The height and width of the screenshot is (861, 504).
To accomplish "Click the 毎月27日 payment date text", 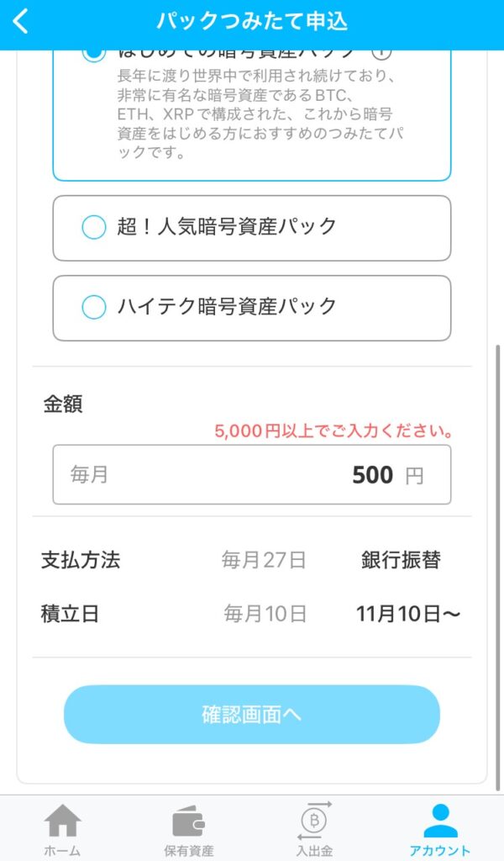I will (264, 561).
